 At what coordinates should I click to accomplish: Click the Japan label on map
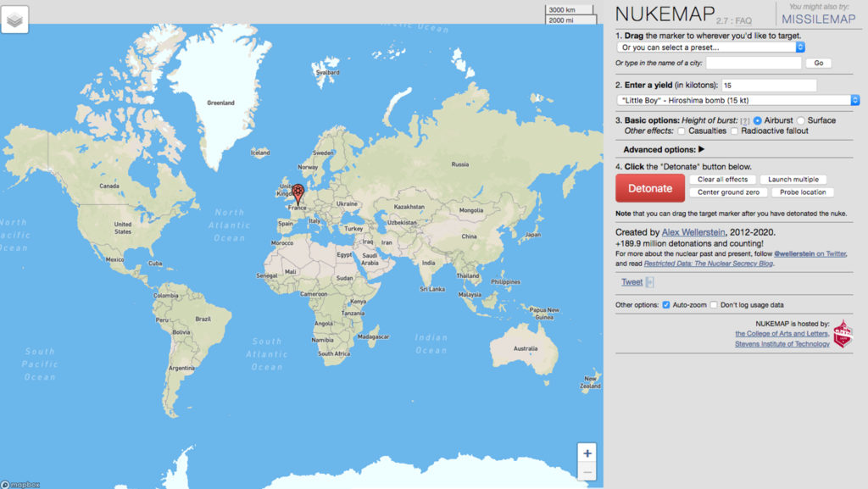(532, 235)
